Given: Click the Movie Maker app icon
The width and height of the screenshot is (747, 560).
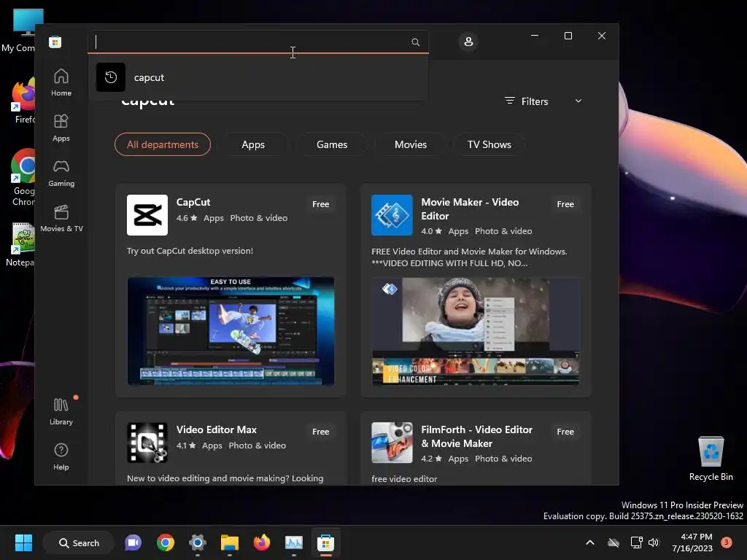Looking at the screenshot, I should tap(392, 215).
